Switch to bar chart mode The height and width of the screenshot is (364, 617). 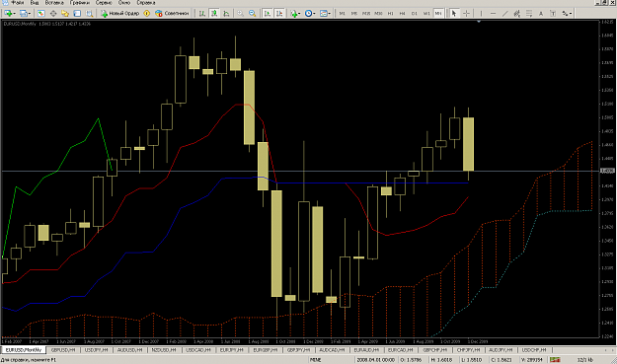coord(202,14)
